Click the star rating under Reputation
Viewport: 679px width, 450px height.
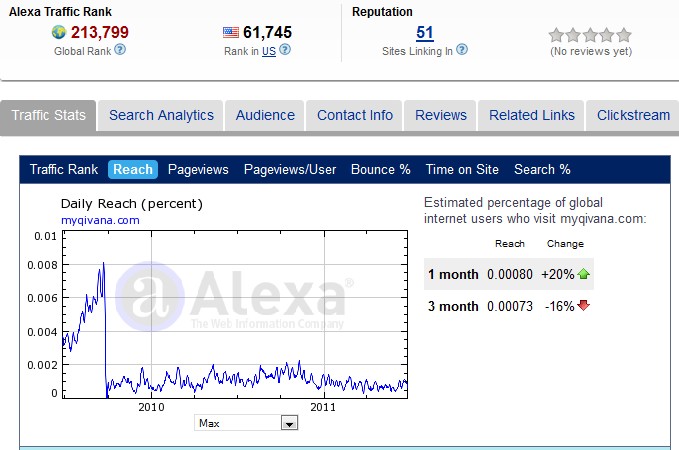(590, 35)
